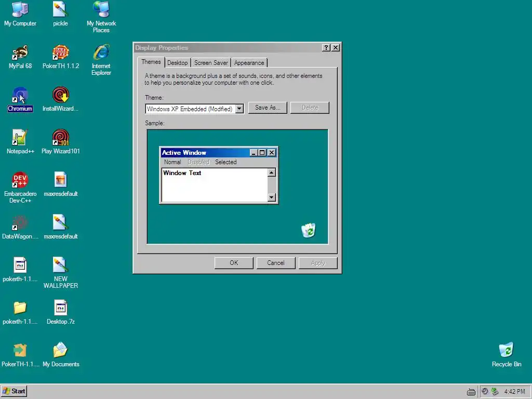The width and height of the screenshot is (532, 399).
Task: Click the 'Window Text' sample text
Action: (182, 173)
